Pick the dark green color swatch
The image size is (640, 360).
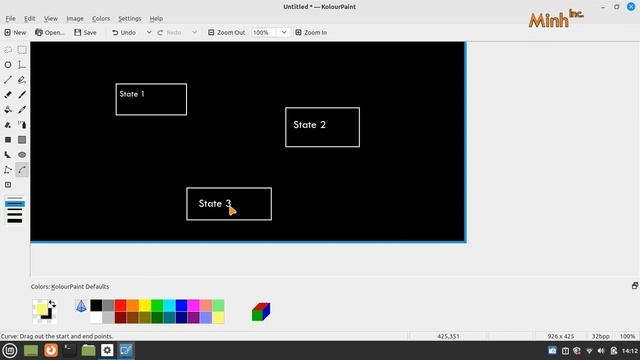pyautogui.click(x=157, y=318)
